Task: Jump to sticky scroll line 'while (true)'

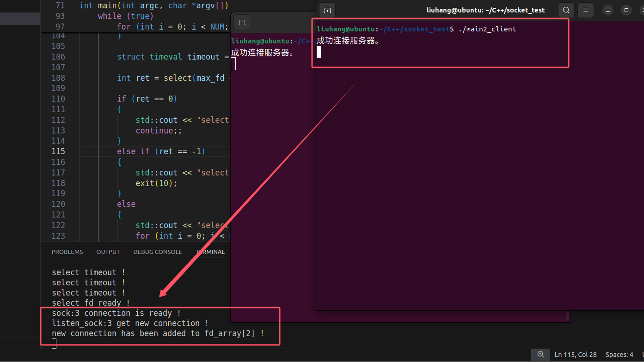Action: click(x=126, y=16)
